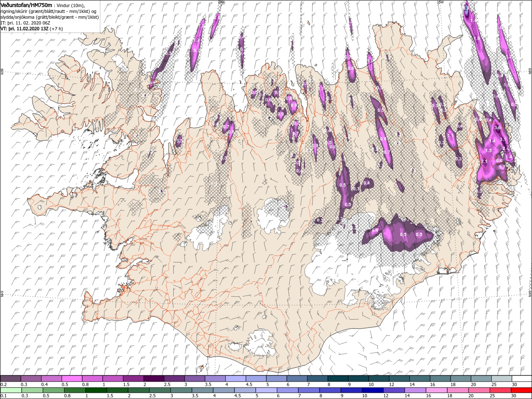Click darkest green lower swatch for 1–1.5

coord(96,390)
